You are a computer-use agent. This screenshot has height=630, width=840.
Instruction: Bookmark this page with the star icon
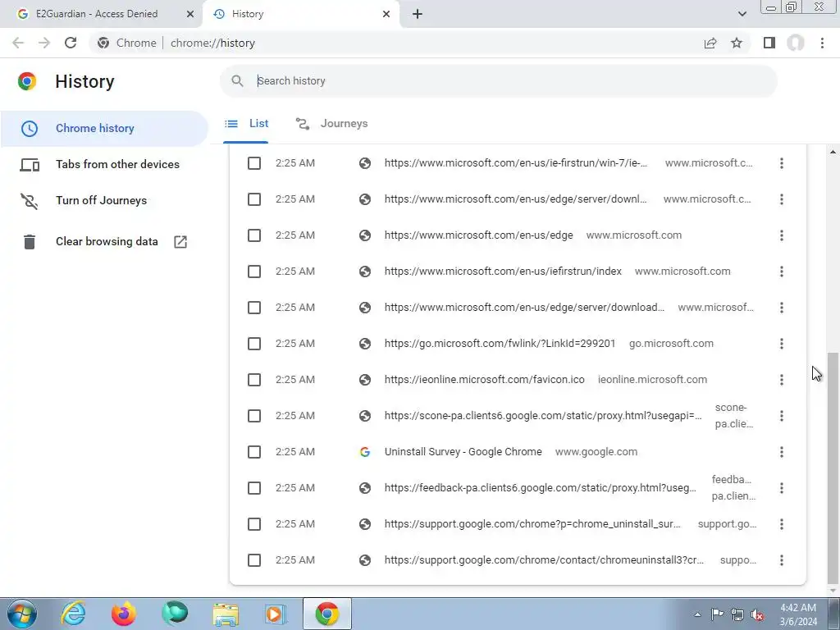tap(737, 43)
